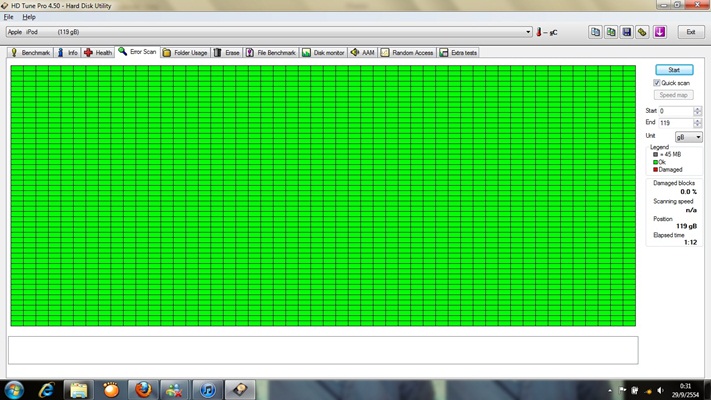The image size is (711, 400).
Task: Open the options icon in toolbar
Action: [642, 32]
